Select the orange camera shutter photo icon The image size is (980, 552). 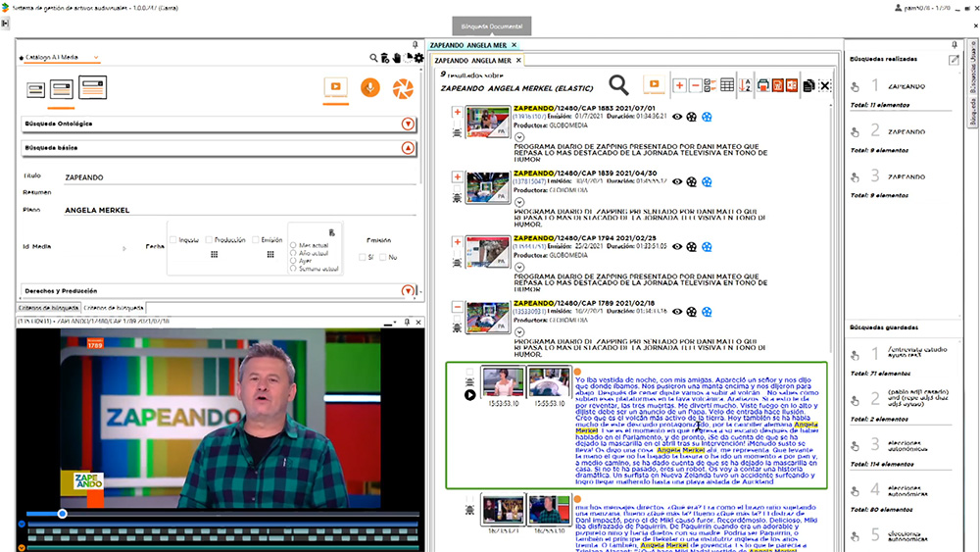[403, 89]
